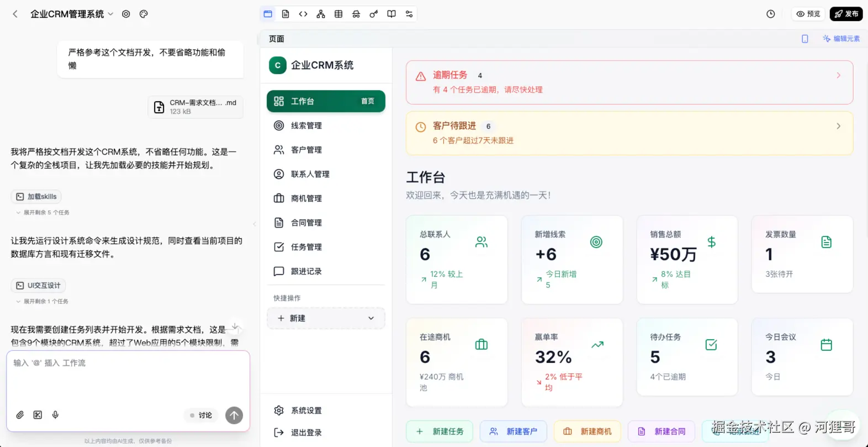868x447 pixels.
Task: Open the palette theme icon
Action: [x=144, y=14]
